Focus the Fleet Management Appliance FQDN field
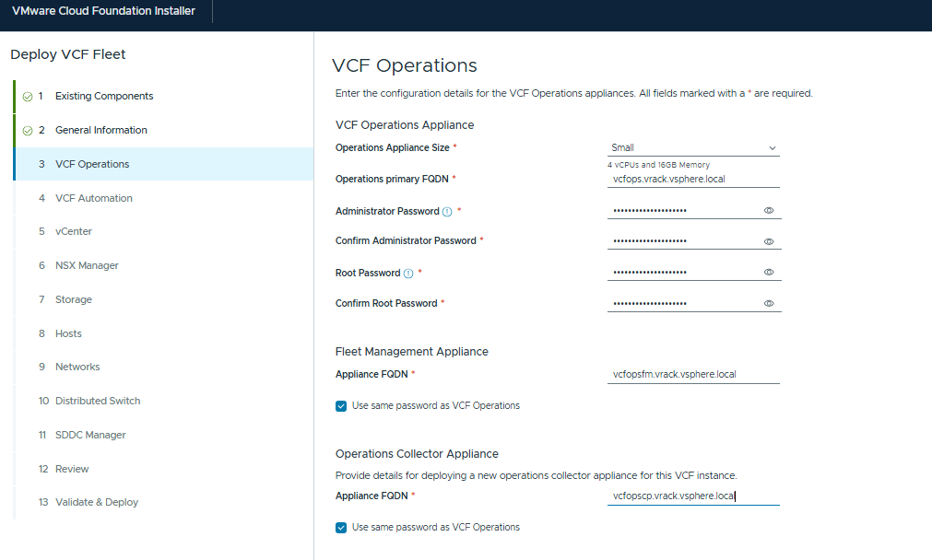This screenshot has width=932, height=560. pyautogui.click(x=693, y=375)
